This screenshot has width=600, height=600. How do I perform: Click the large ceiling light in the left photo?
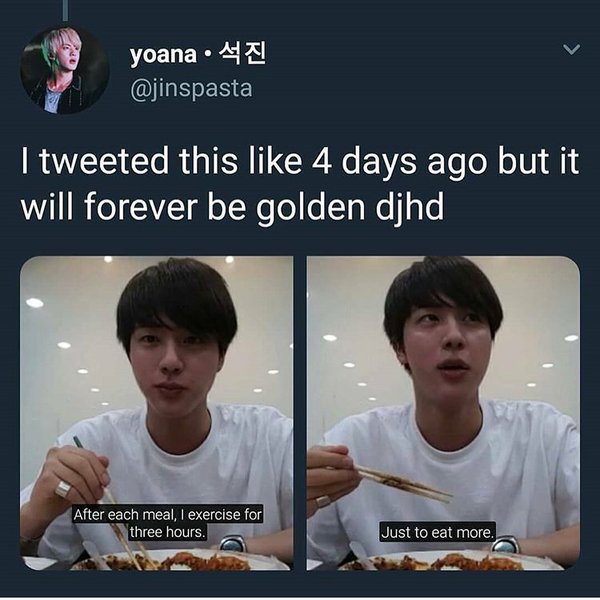(35, 303)
